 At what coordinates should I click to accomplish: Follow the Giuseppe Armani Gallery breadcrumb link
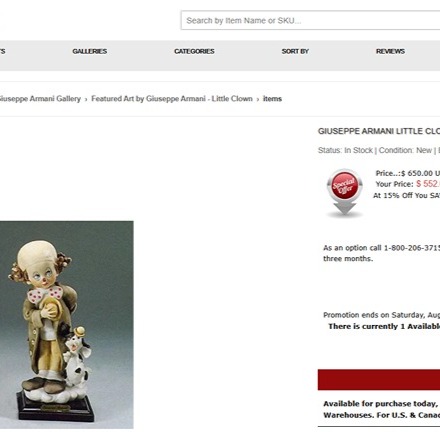tap(40, 99)
